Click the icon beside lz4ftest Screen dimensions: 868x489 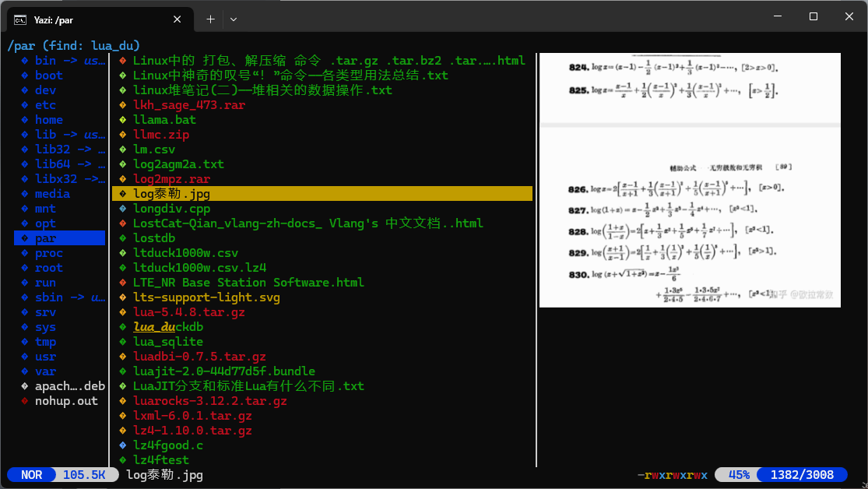point(123,460)
